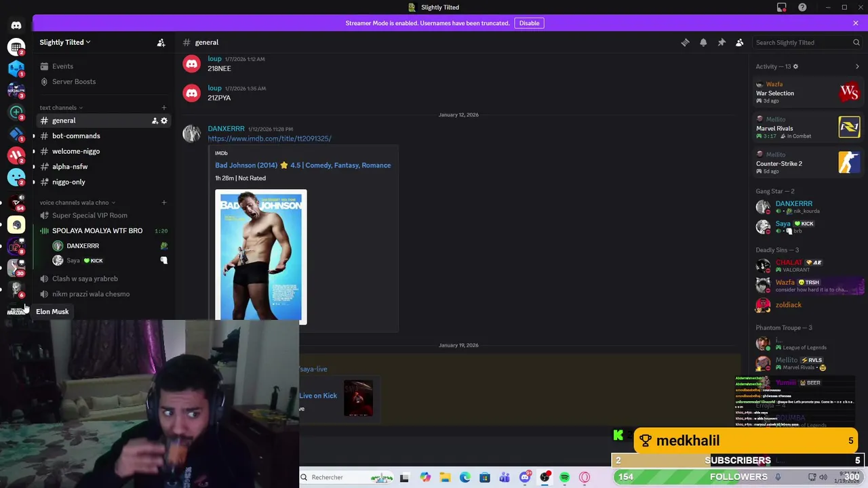Open notification settings bell icon
Image resolution: width=868 pixels, height=488 pixels.
coord(703,43)
